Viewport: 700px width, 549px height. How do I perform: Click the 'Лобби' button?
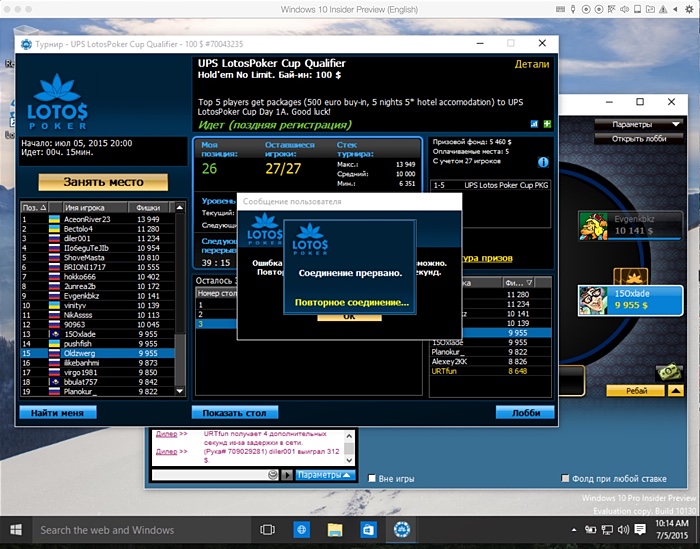click(525, 412)
